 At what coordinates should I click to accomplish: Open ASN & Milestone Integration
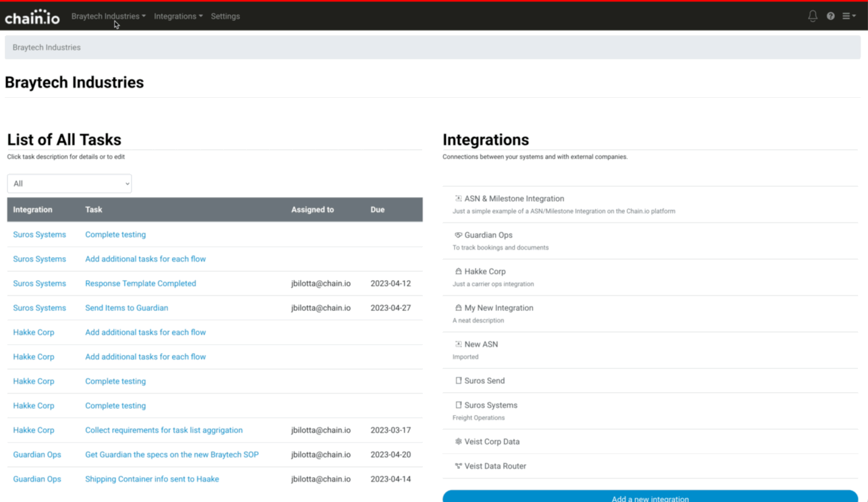pyautogui.click(x=514, y=198)
